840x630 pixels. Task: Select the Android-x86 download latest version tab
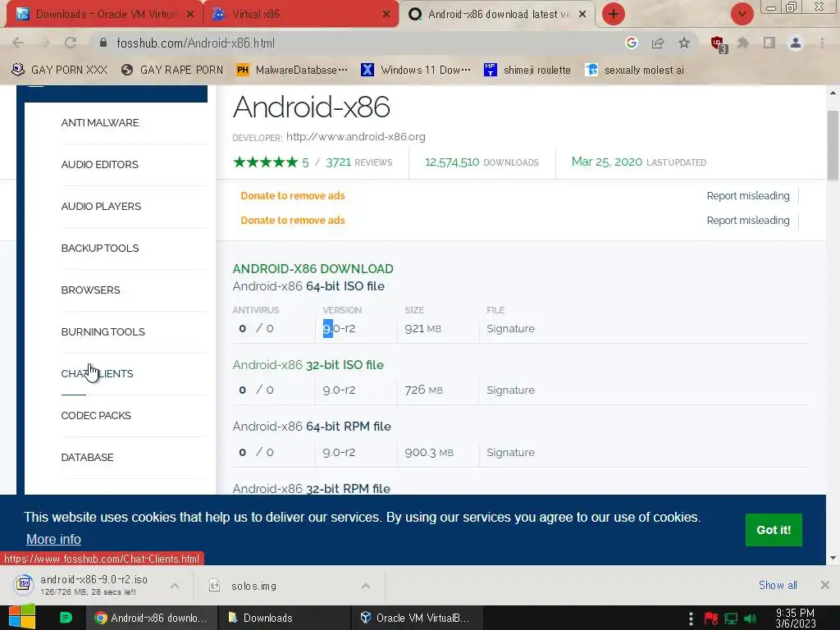(x=497, y=14)
